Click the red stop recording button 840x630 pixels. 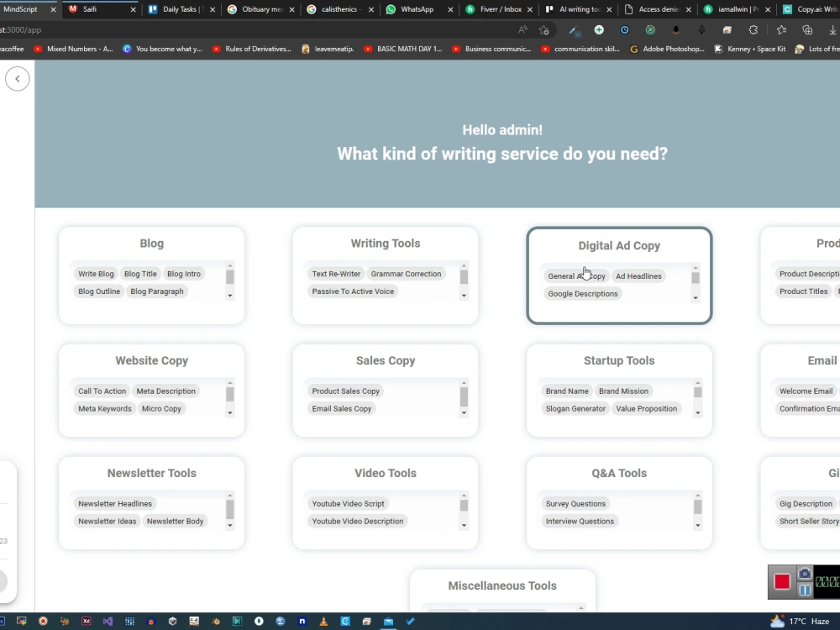click(x=781, y=582)
